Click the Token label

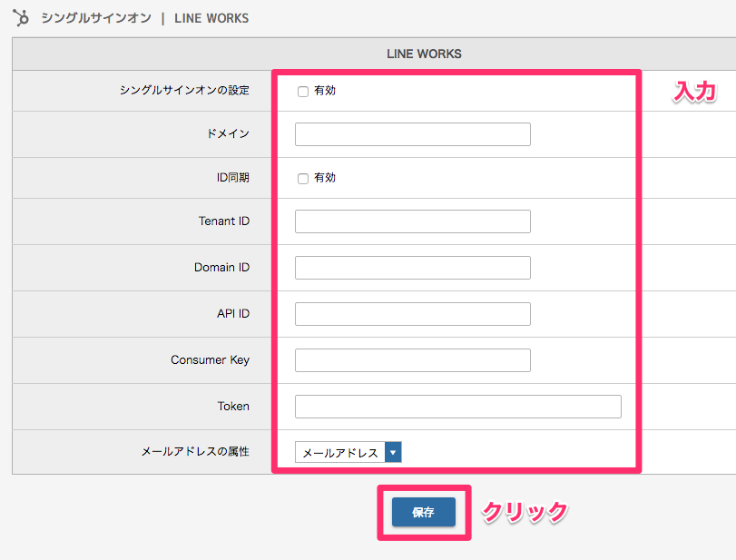pyautogui.click(x=233, y=406)
